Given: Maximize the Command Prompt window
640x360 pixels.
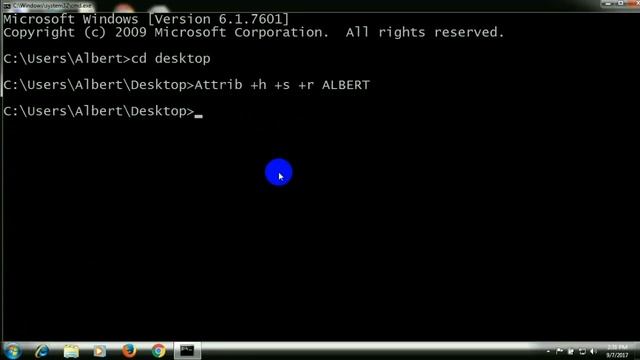Looking at the screenshot, I should click(620, 4).
